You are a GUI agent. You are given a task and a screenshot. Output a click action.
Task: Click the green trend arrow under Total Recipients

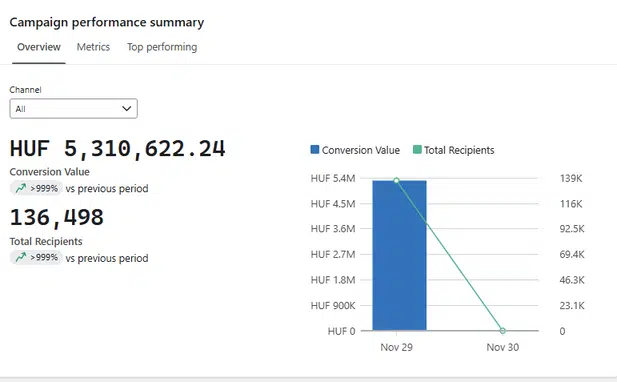pyautogui.click(x=20, y=258)
